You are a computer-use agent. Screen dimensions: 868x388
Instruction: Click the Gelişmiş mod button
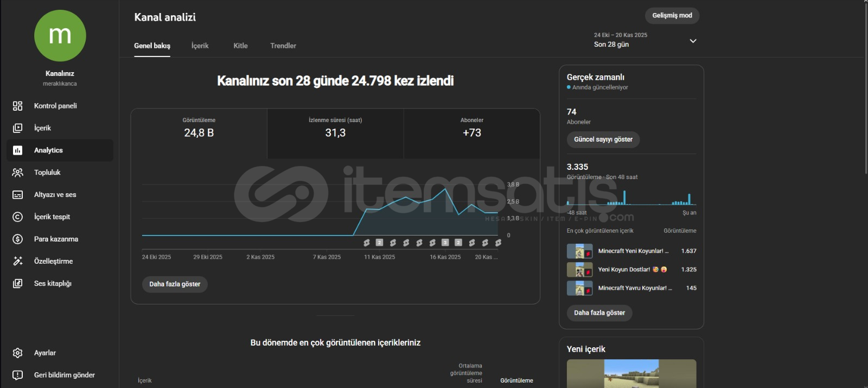point(672,16)
